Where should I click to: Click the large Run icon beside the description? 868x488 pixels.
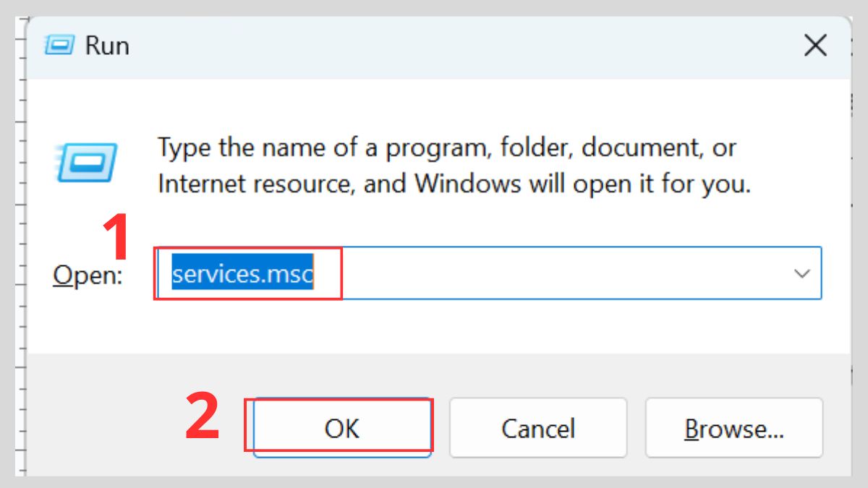click(x=86, y=160)
